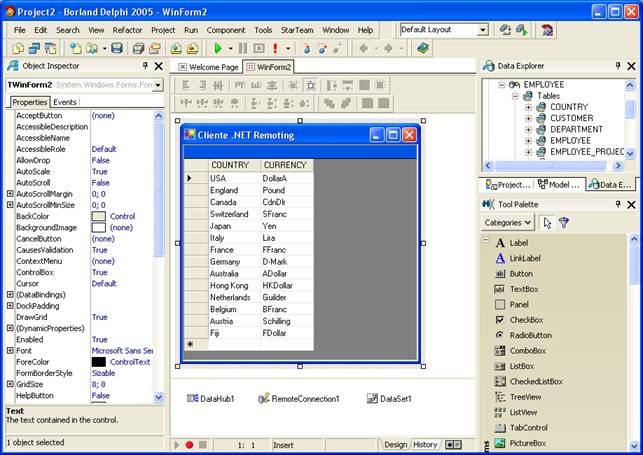Pick the ComboBox component in Tool Palette
Screen dimensions: 643x455
(x=527, y=351)
